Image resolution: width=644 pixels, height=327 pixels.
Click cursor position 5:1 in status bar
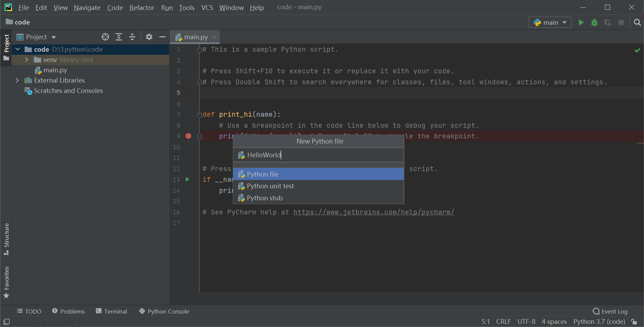coord(486,321)
